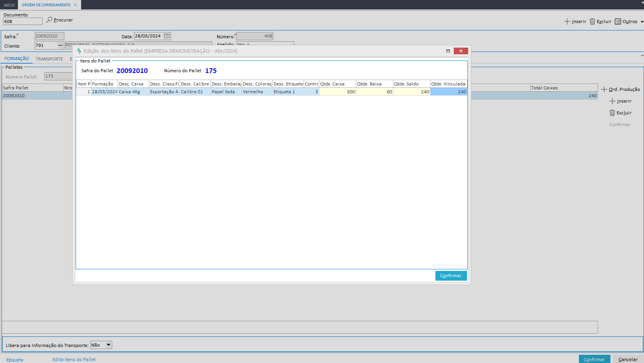Click the Qtde. Caixa column header
This screenshot has height=363, width=644.
tap(338, 84)
